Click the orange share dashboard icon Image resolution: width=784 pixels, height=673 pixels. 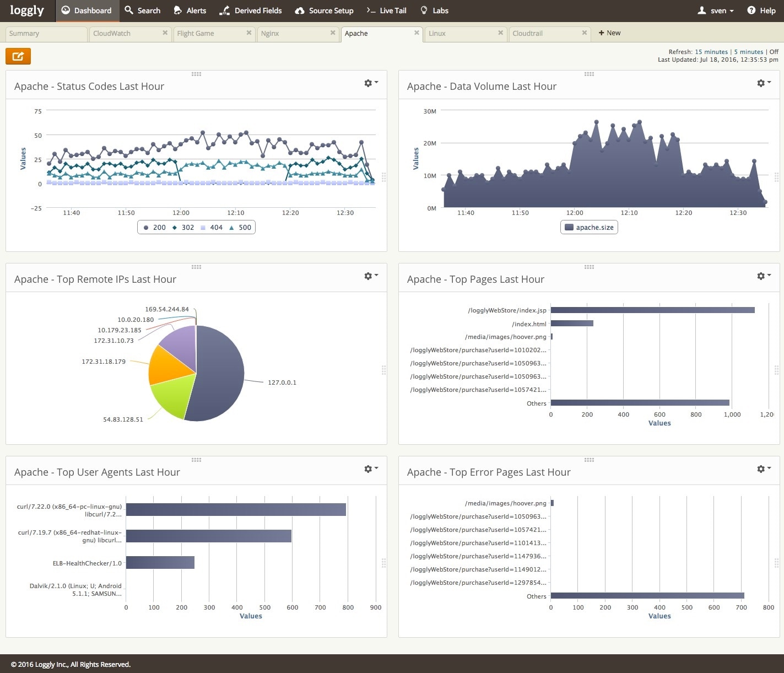pyautogui.click(x=18, y=56)
